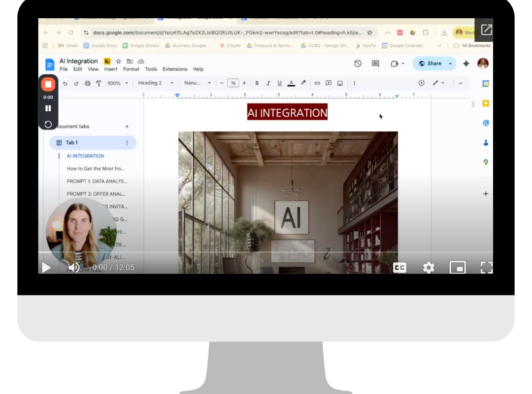The height and width of the screenshot is (394, 532).
Task: Insert a link with the link icon
Action: (317, 83)
